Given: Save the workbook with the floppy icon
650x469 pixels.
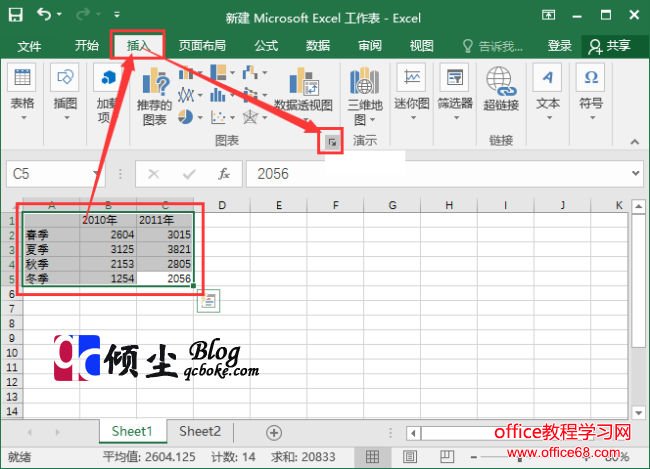Looking at the screenshot, I should point(16,15).
